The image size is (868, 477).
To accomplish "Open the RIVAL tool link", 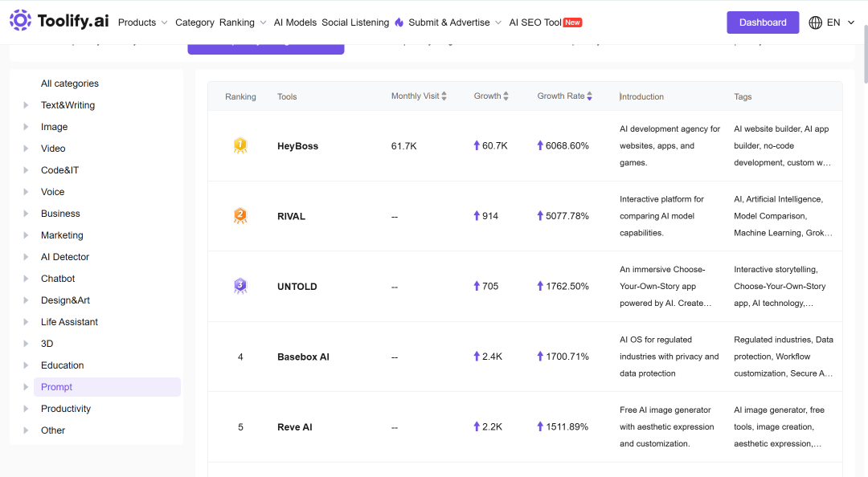I will [x=291, y=216].
